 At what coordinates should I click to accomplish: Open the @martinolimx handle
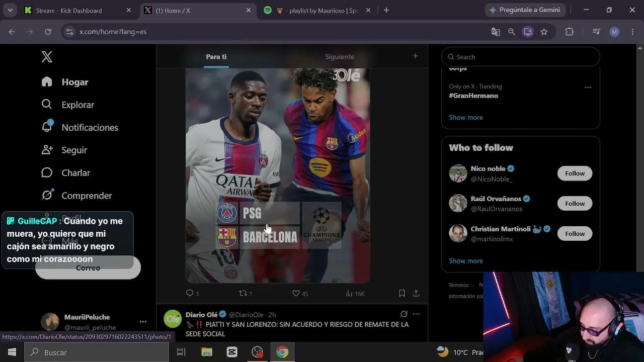(492, 239)
